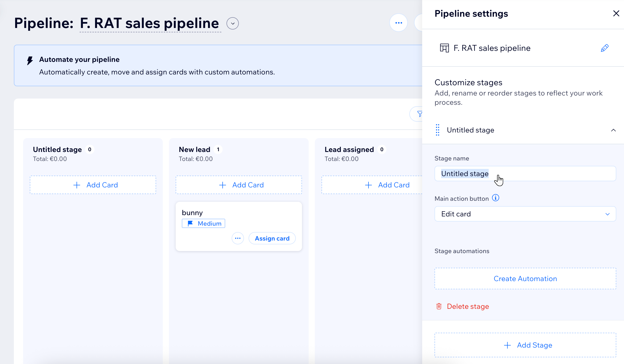Open the bunny card's ellipsis menu
This screenshot has height=364, width=624.
(238, 238)
